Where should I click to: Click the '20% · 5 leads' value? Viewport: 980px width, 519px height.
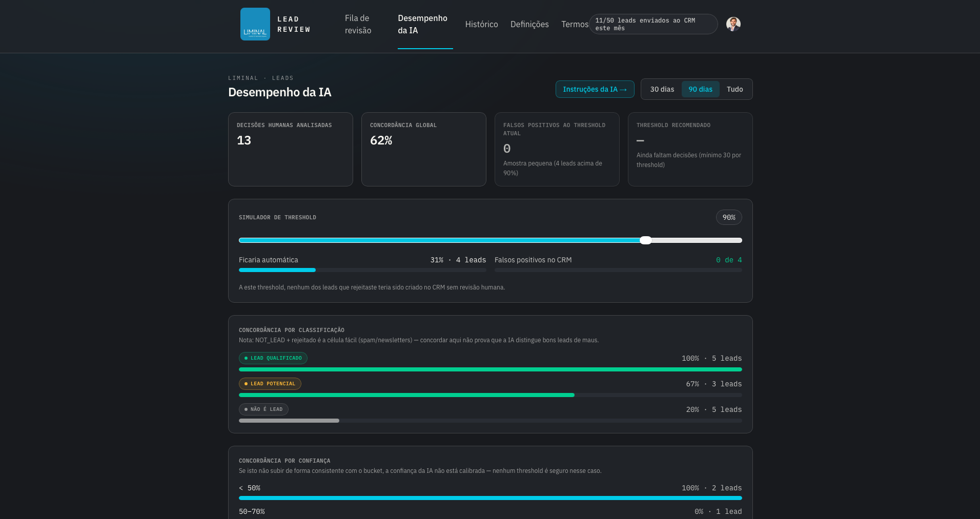pyautogui.click(x=714, y=409)
